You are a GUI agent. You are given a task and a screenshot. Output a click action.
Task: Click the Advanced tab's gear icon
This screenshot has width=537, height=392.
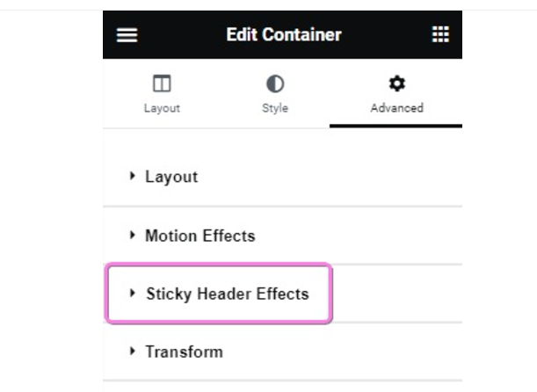click(x=396, y=84)
